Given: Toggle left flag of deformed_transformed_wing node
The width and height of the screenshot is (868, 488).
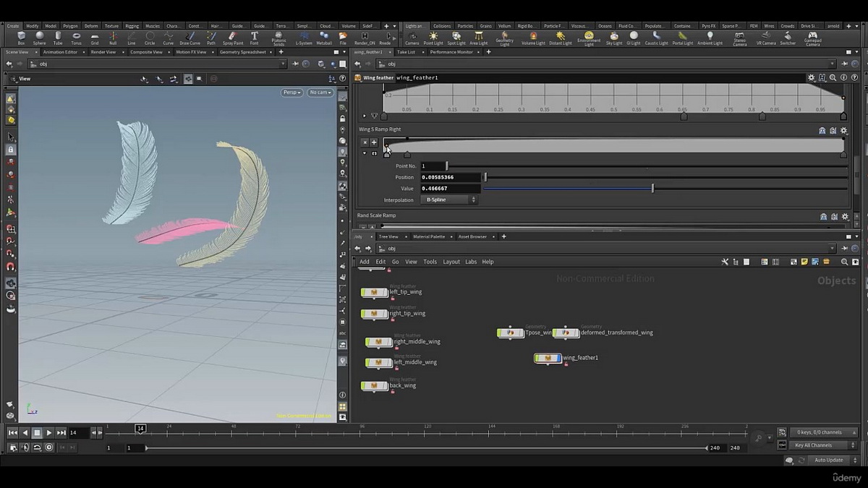Looking at the screenshot, I should pyautogui.click(x=556, y=333).
